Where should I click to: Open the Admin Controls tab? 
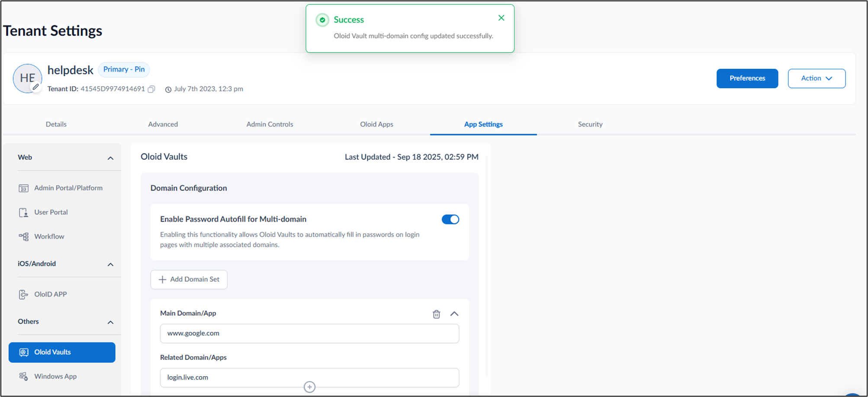[x=270, y=124]
